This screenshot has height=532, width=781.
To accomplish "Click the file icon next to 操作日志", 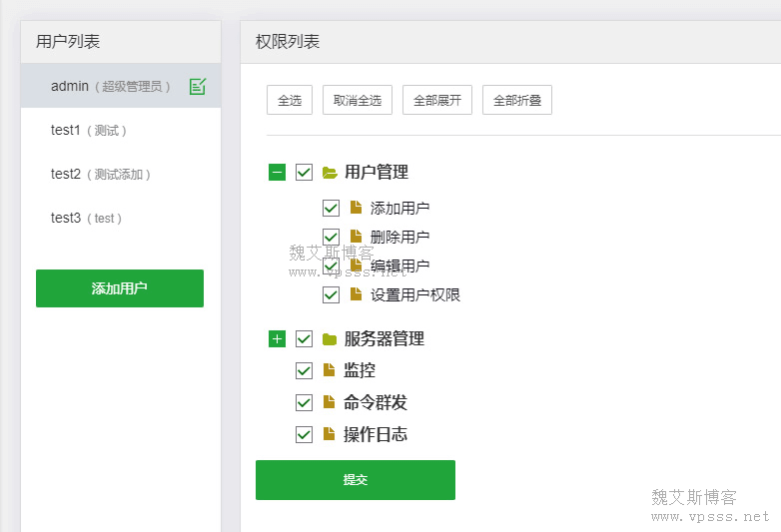I will (330, 435).
